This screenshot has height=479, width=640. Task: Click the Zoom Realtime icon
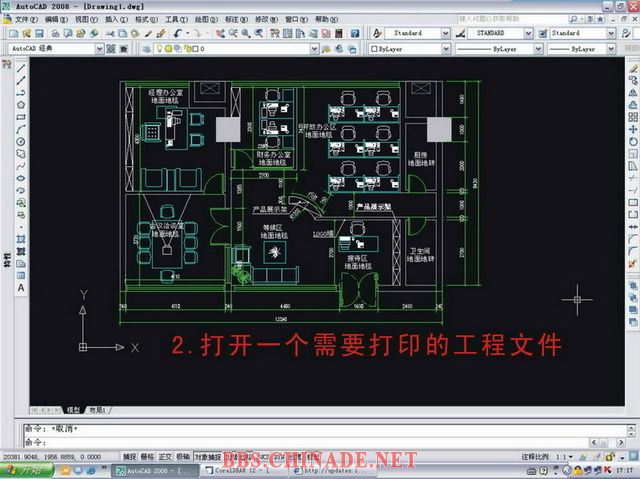(233, 33)
